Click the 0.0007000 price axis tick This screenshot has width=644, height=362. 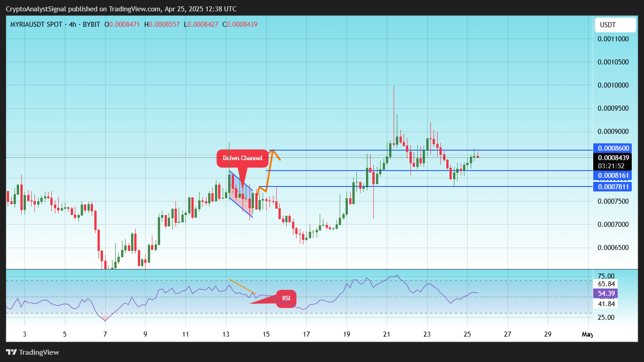pyautogui.click(x=613, y=225)
